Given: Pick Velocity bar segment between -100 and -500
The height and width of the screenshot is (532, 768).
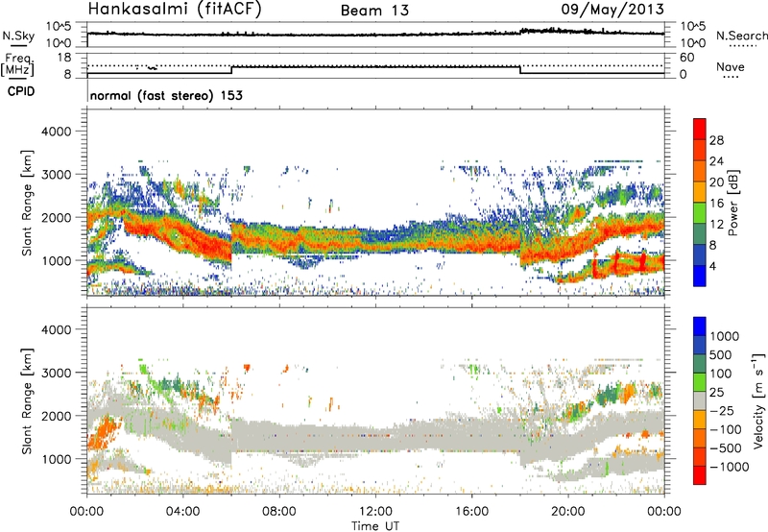Looking at the screenshot, I should 700,439.
